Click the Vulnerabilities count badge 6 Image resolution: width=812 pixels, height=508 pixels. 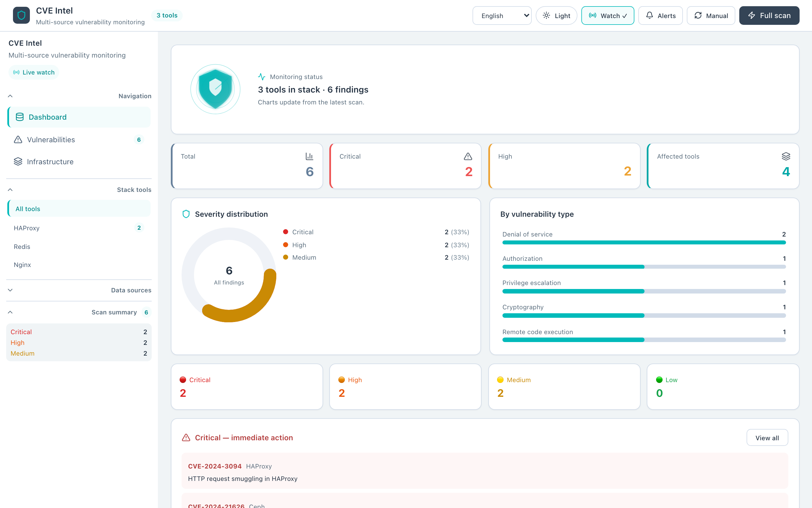139,139
